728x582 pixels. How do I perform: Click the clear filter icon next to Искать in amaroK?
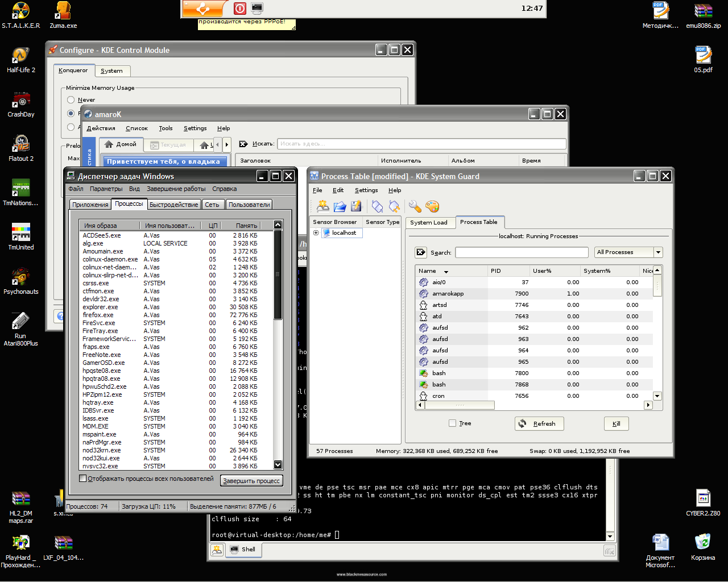pyautogui.click(x=243, y=144)
